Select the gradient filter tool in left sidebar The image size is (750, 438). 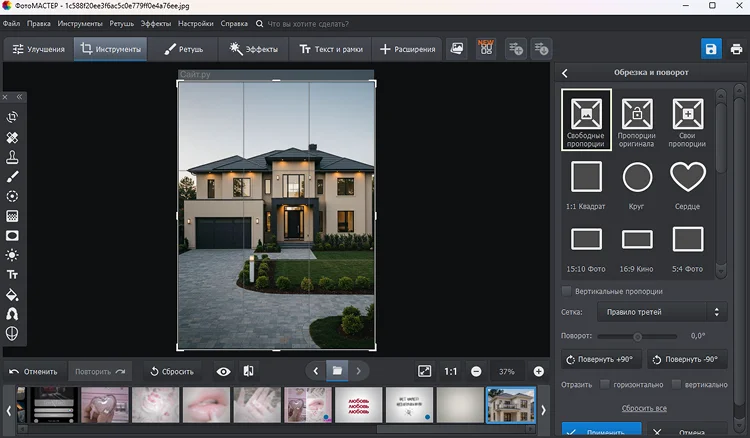[x=12, y=216]
